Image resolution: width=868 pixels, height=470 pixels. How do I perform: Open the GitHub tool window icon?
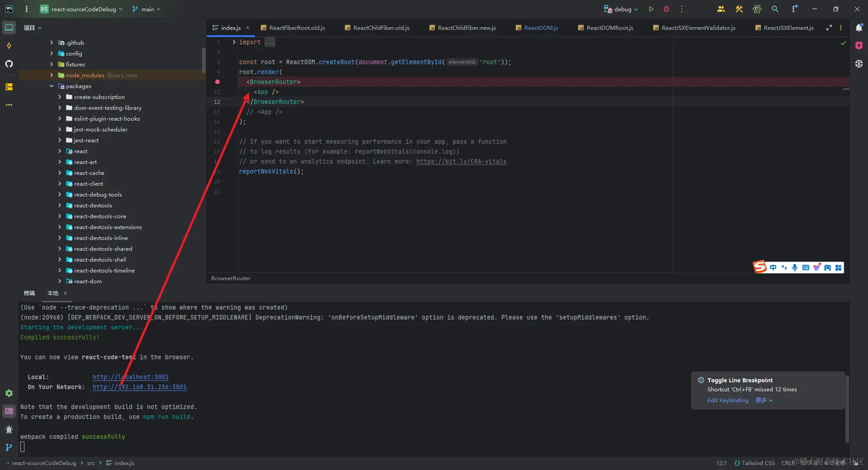(9, 64)
